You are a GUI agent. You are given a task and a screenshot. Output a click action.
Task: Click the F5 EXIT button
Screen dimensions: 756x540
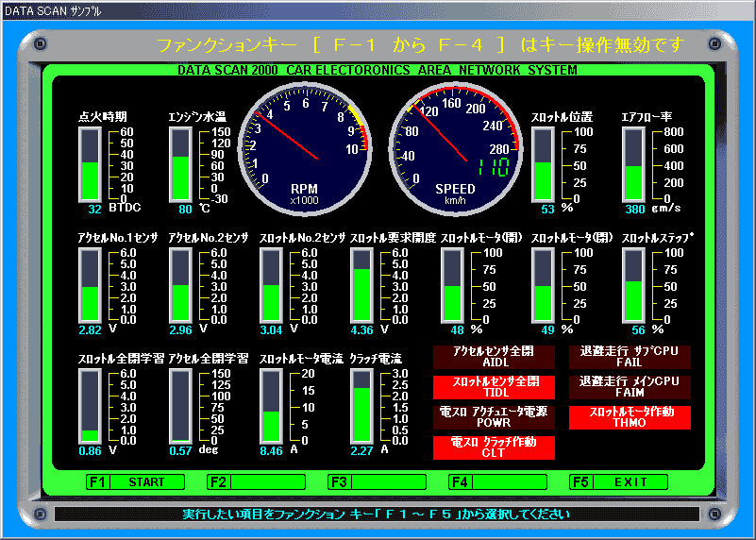(618, 481)
